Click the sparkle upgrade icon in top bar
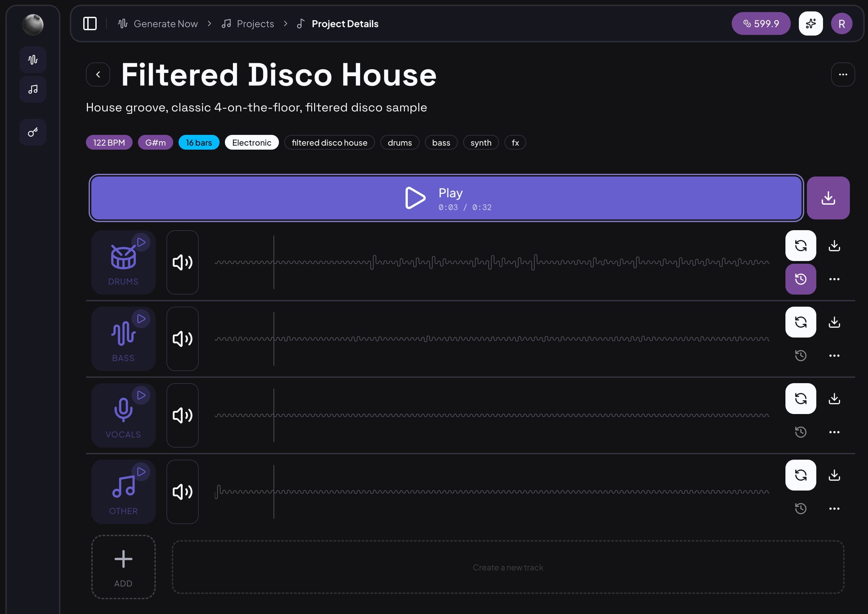 811,23
